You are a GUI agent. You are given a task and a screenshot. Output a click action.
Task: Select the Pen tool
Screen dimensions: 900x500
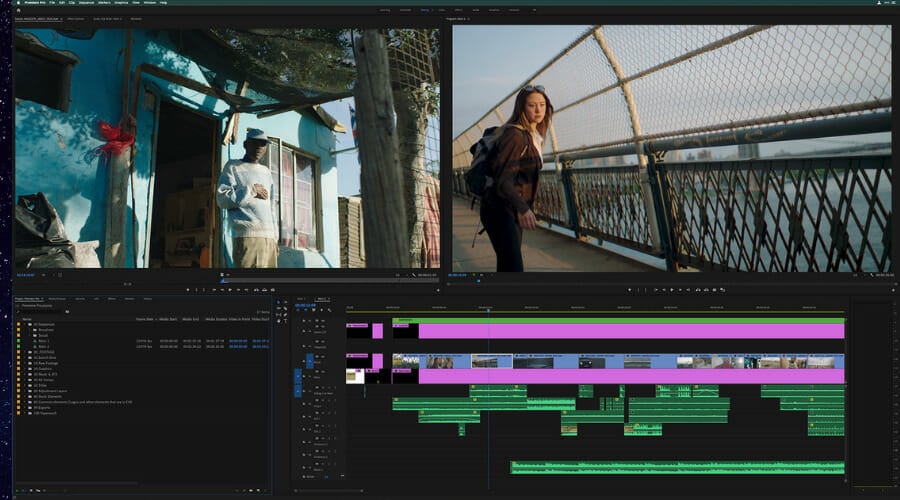pos(285,315)
